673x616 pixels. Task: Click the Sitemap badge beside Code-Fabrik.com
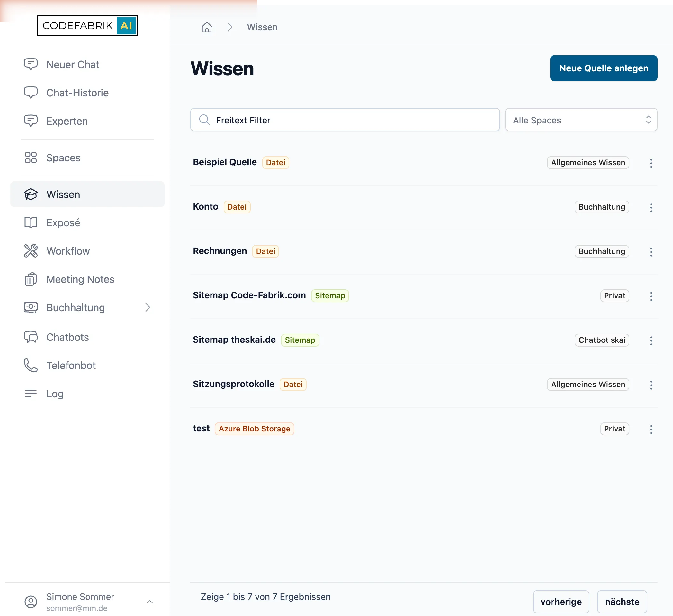[x=330, y=296]
